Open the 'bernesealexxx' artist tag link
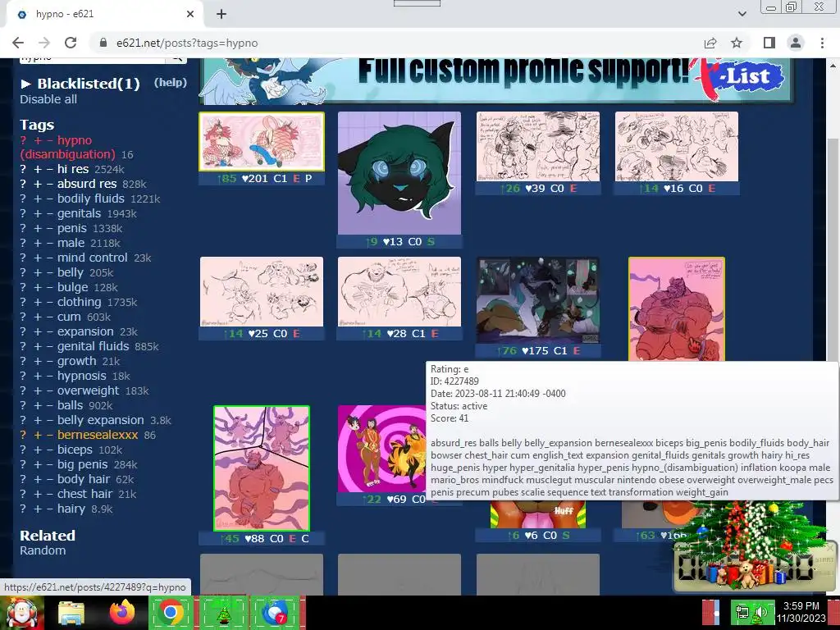 98,435
